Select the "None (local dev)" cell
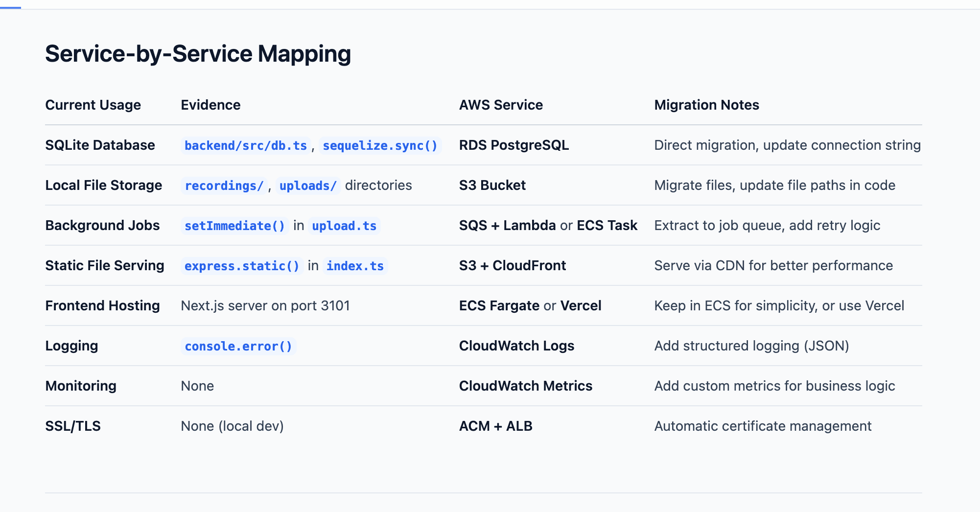 click(232, 426)
